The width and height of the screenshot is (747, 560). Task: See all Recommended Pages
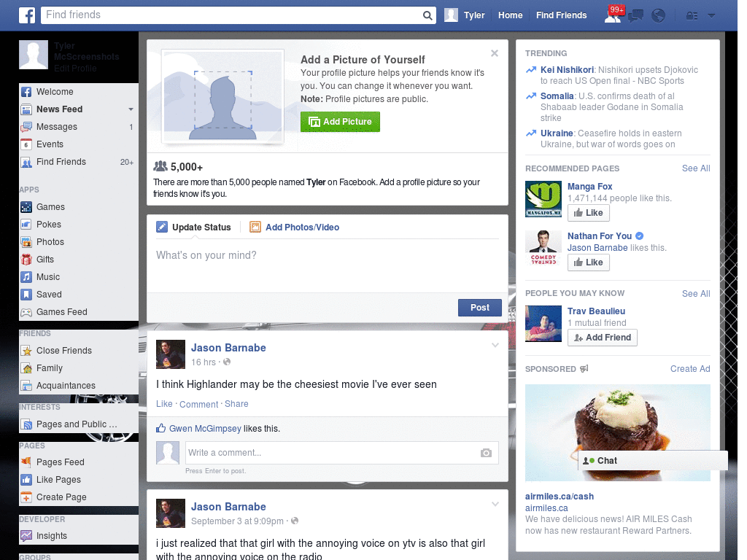click(695, 168)
